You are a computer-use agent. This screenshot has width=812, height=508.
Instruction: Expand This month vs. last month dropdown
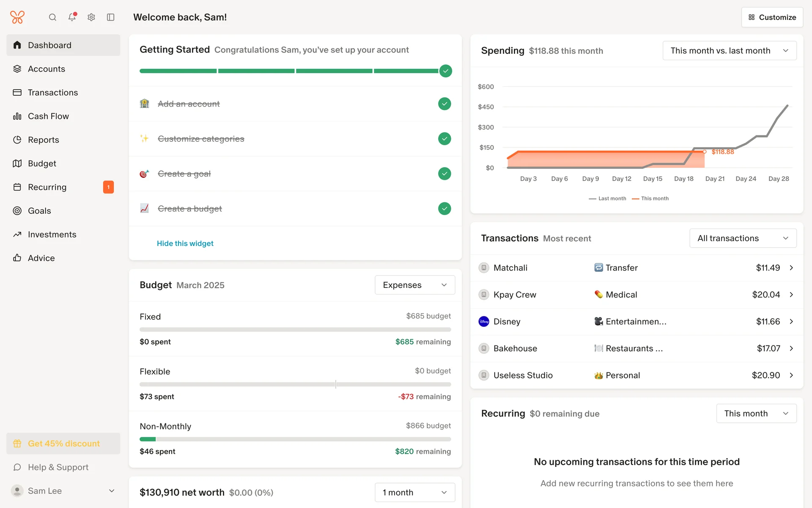729,51
